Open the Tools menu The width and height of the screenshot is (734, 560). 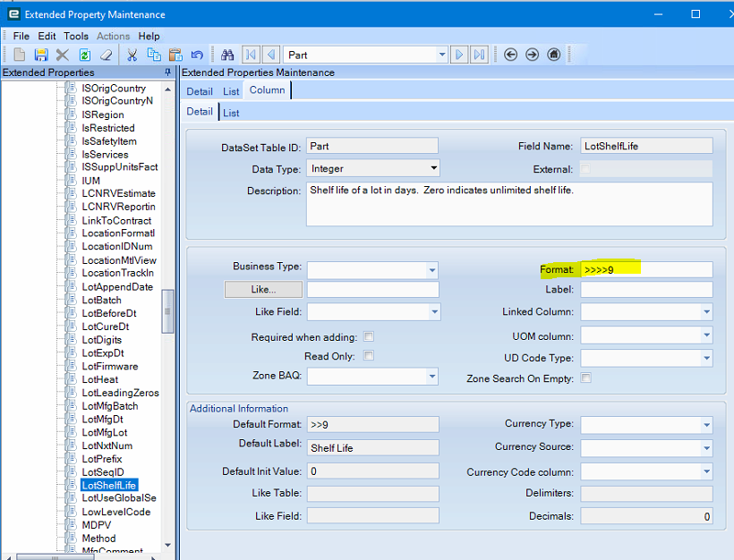pos(76,37)
